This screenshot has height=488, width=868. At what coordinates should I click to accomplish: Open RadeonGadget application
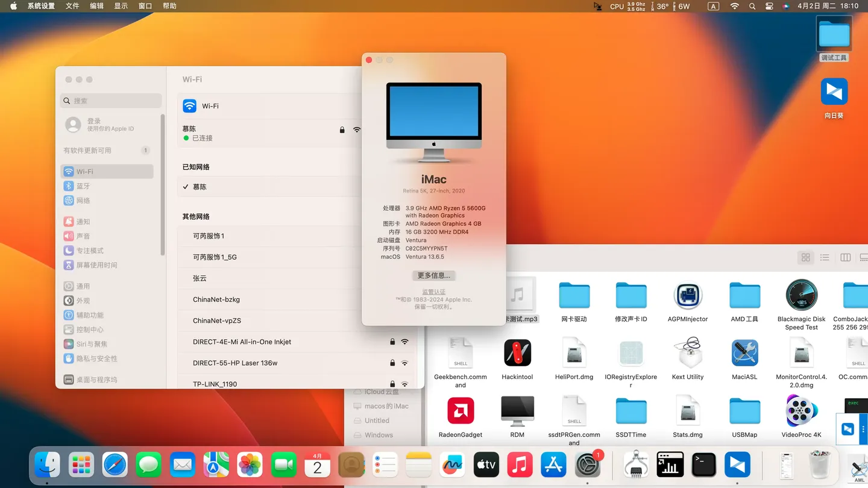click(x=461, y=410)
